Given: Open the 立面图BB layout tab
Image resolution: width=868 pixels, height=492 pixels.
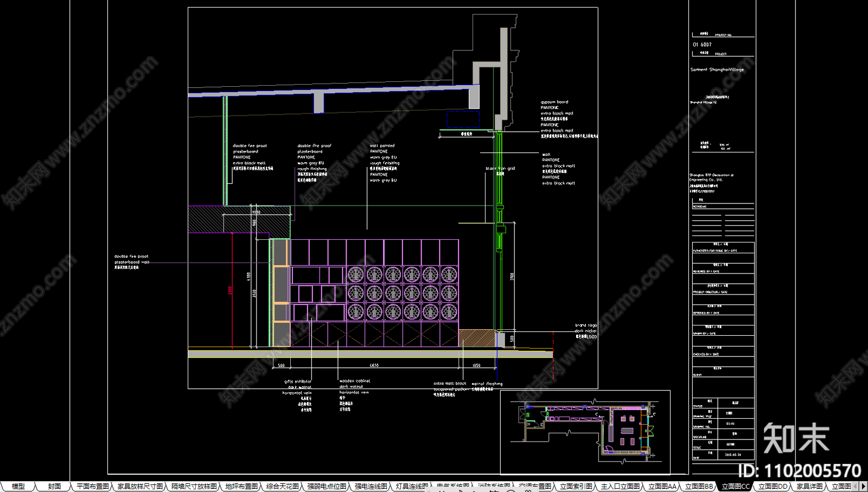Looking at the screenshot, I should pos(699,487).
